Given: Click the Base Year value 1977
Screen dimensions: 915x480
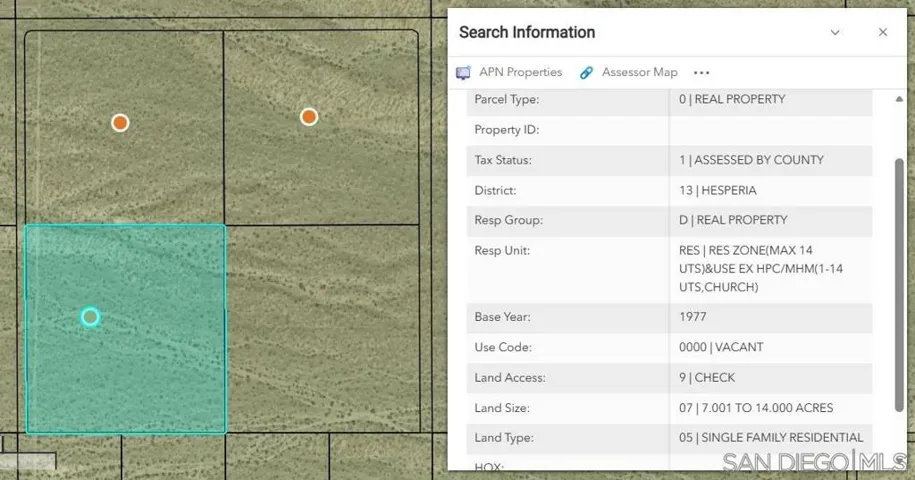Looking at the screenshot, I should tap(692, 317).
